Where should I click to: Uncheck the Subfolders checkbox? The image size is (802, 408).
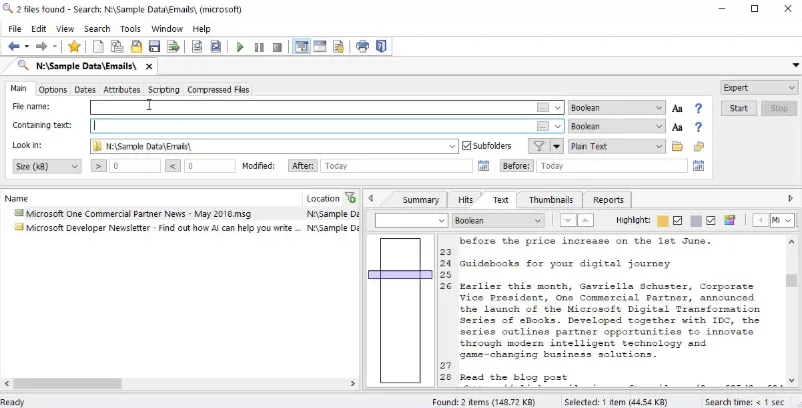click(466, 146)
